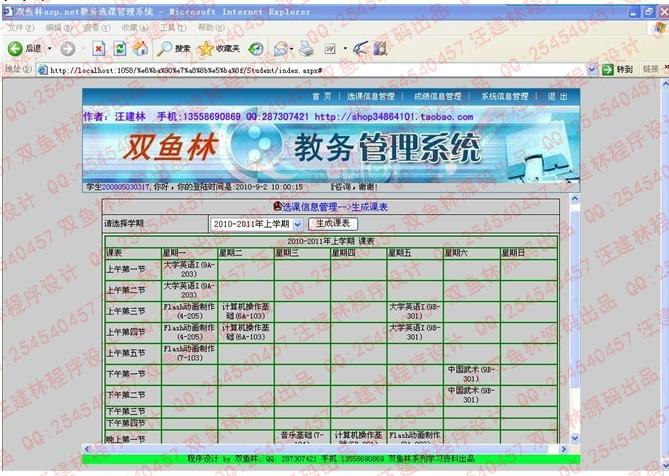Click the student ID 200805030317 link
The height and width of the screenshot is (476, 669).
[126, 187]
